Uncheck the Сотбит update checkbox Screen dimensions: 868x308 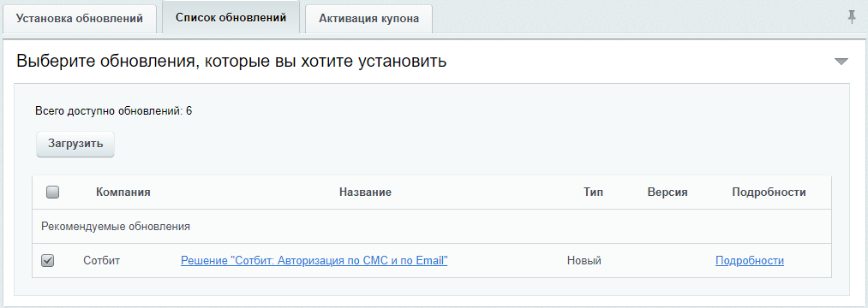pos(48,260)
